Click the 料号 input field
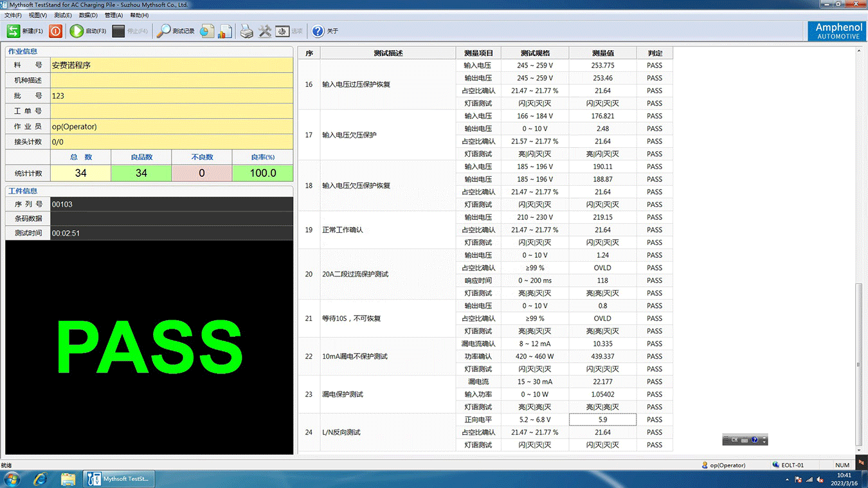 [171, 65]
